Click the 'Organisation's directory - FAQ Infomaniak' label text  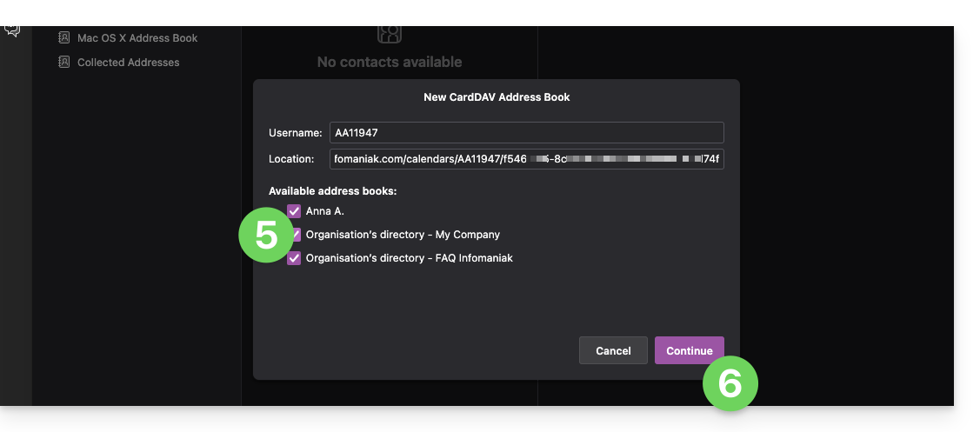pyautogui.click(x=409, y=258)
